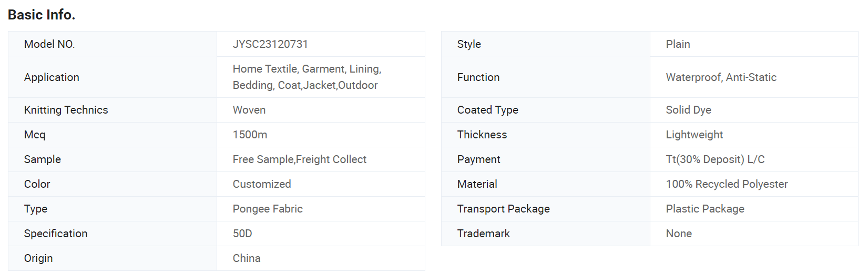
Task: Click the Plain style value
Action: coord(678,44)
